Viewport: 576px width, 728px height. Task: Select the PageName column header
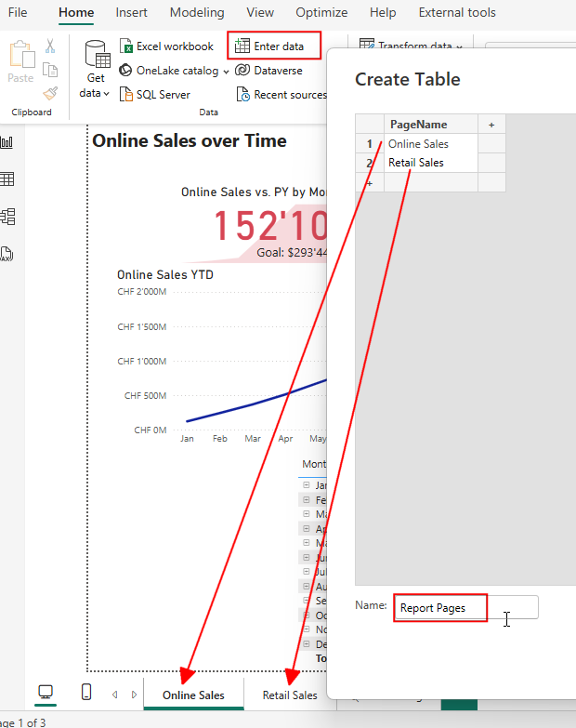point(431,125)
